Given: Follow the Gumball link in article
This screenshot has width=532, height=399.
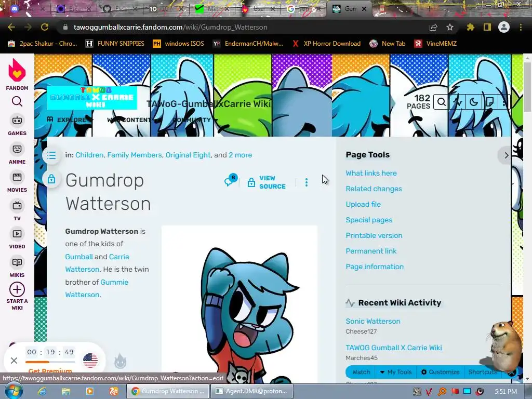Looking at the screenshot, I should (x=79, y=257).
